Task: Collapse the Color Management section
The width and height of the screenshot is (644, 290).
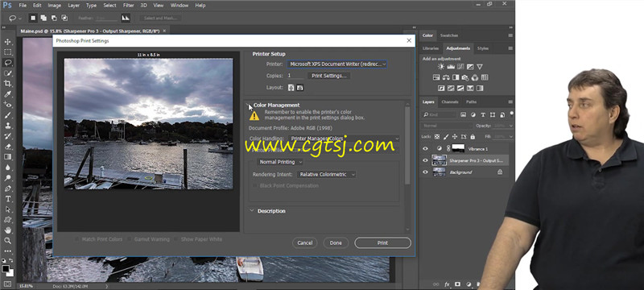Action: (248, 106)
